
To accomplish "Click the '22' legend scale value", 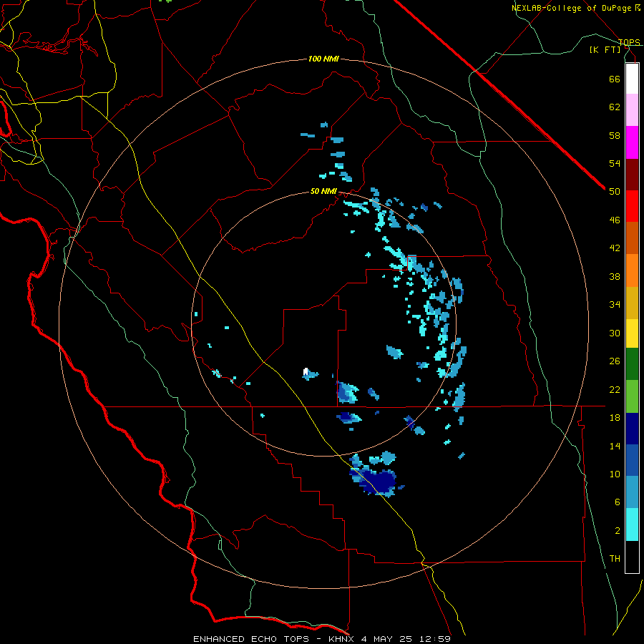I will pyautogui.click(x=615, y=389).
